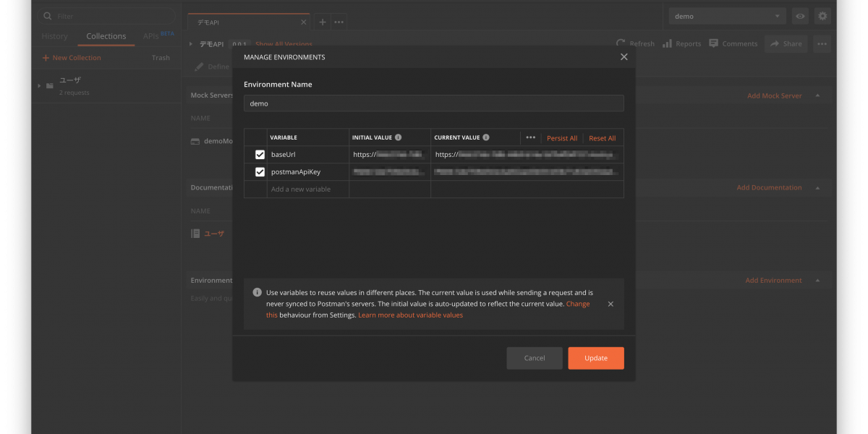Close the デモAPI tab

point(304,22)
